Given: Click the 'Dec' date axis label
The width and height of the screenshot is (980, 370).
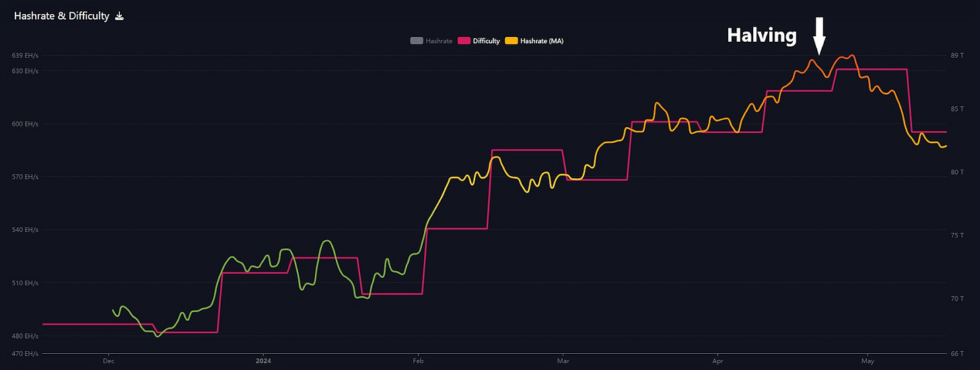Looking at the screenshot, I should tap(108, 360).
